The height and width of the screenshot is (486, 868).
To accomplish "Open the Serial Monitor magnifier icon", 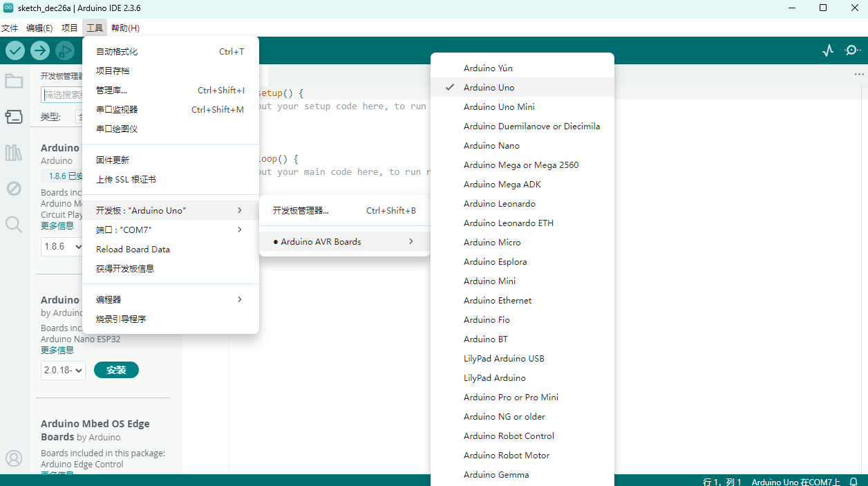I will pos(853,50).
